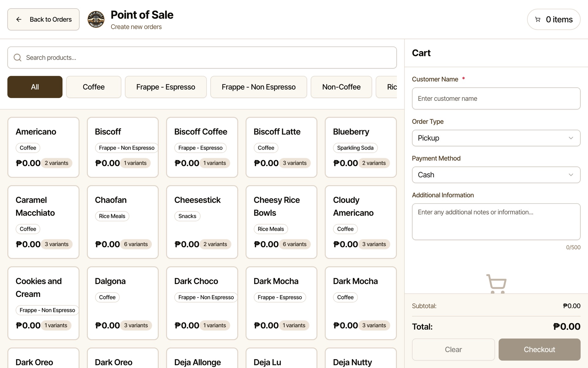
Task: Click the Checkout button
Action: [539, 350]
